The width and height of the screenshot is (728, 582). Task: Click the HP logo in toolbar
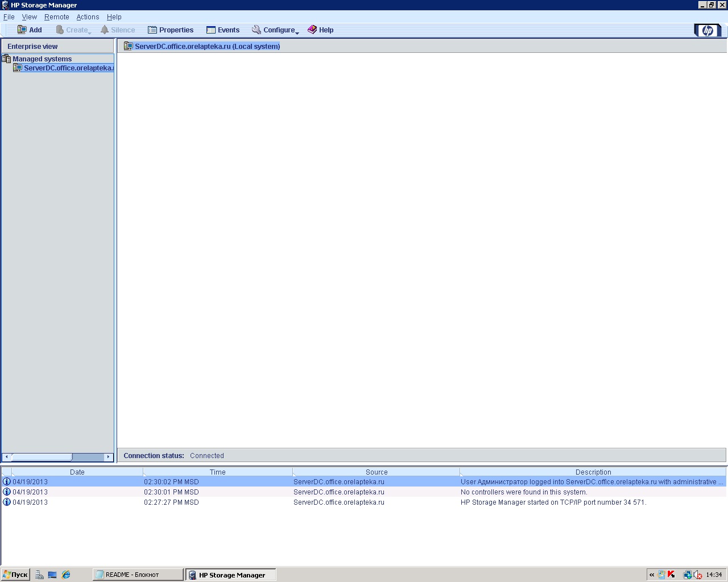tap(708, 30)
